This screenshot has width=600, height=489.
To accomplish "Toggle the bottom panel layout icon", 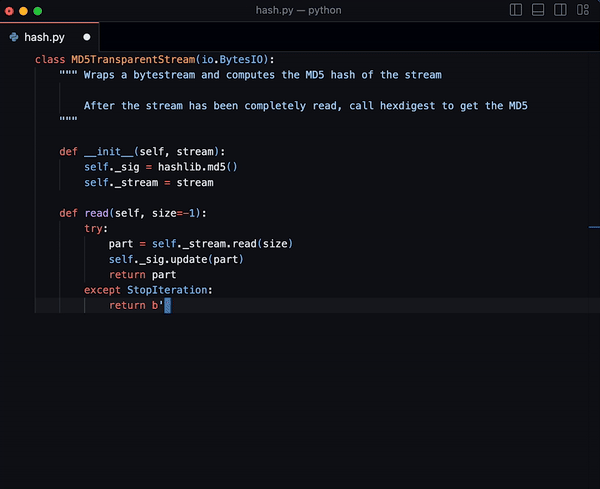I will pos(538,10).
